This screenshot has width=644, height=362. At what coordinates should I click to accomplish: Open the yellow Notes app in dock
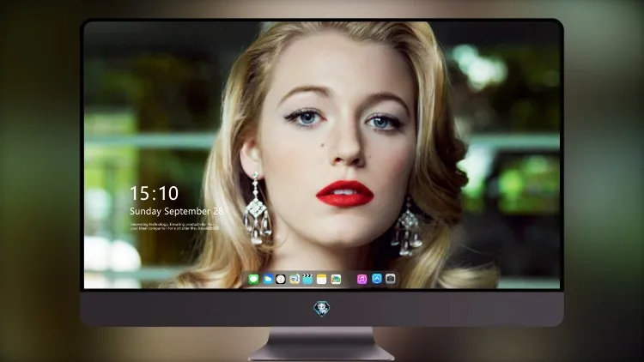click(322, 280)
